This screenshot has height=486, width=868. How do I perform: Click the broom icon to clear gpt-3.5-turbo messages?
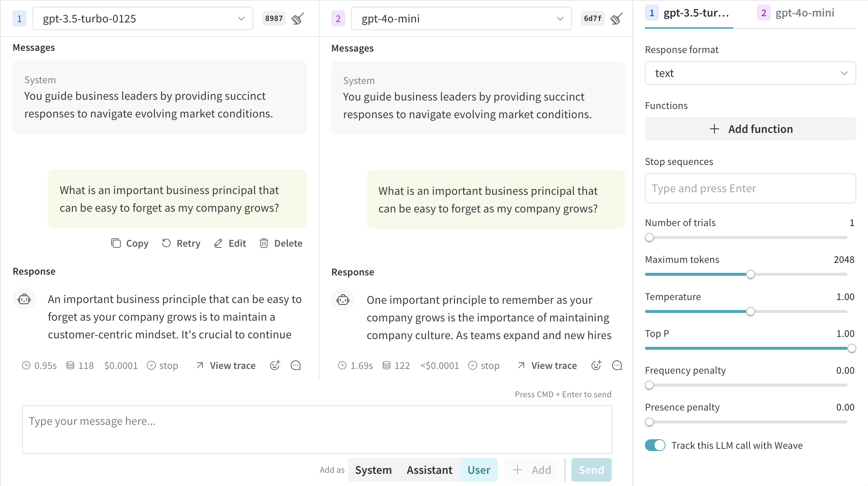coord(297,18)
